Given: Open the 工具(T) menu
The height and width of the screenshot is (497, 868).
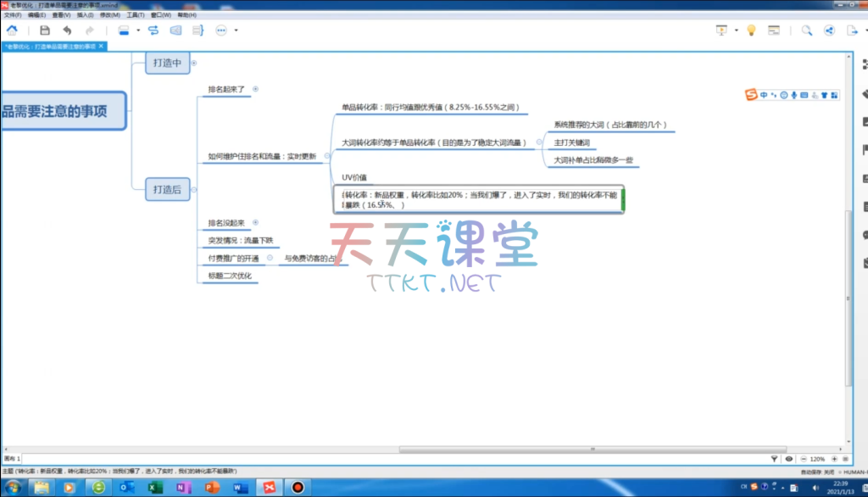Looking at the screenshot, I should pos(135,15).
